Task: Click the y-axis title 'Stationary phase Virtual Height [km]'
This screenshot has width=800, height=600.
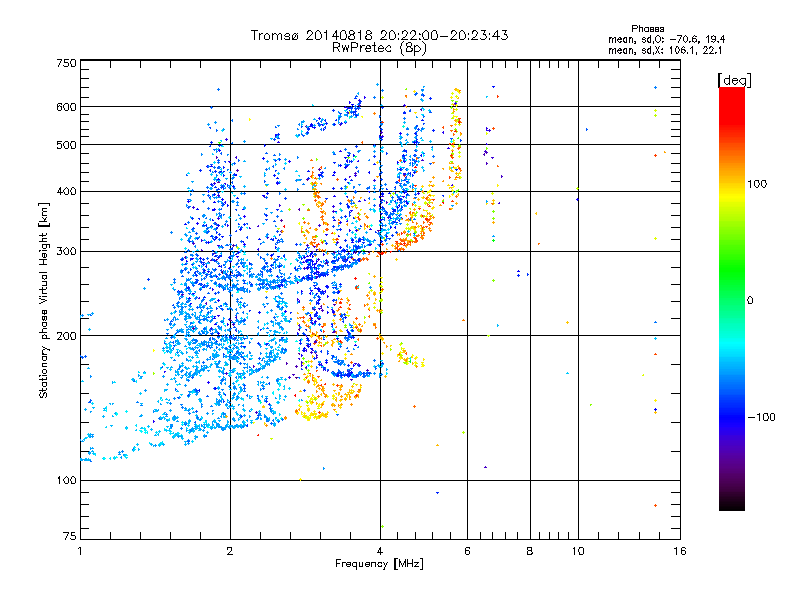Action: [x=44, y=300]
